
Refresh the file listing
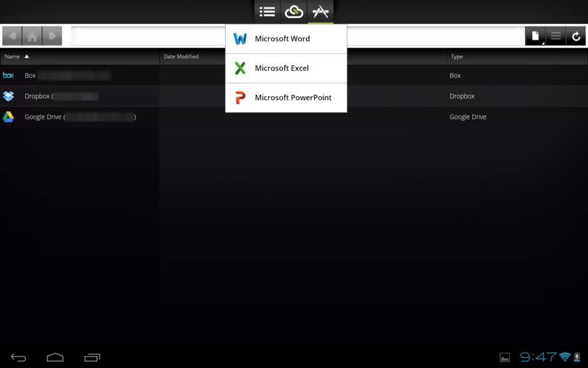point(576,36)
